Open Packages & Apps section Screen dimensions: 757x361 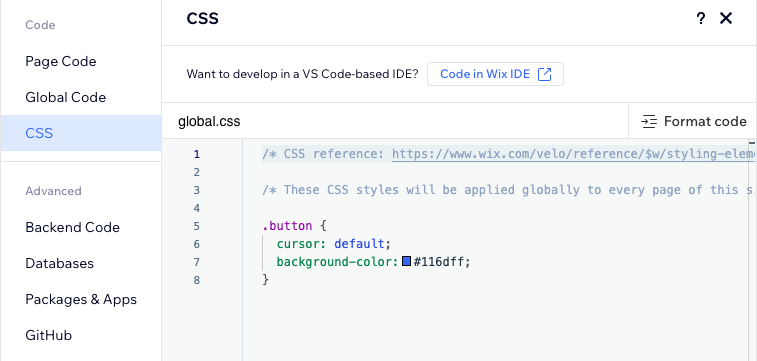[x=81, y=299]
